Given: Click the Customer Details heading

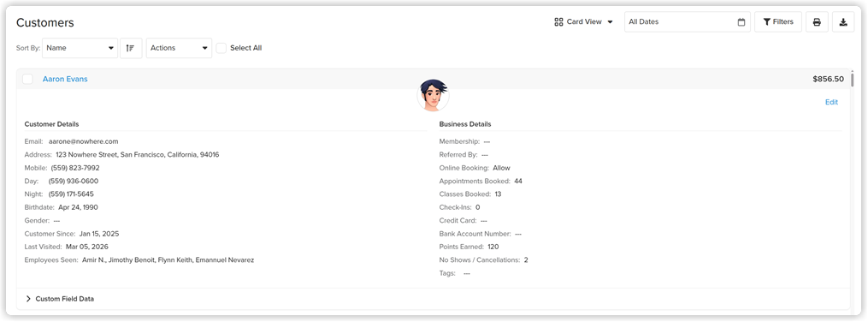Looking at the screenshot, I should click(x=51, y=124).
